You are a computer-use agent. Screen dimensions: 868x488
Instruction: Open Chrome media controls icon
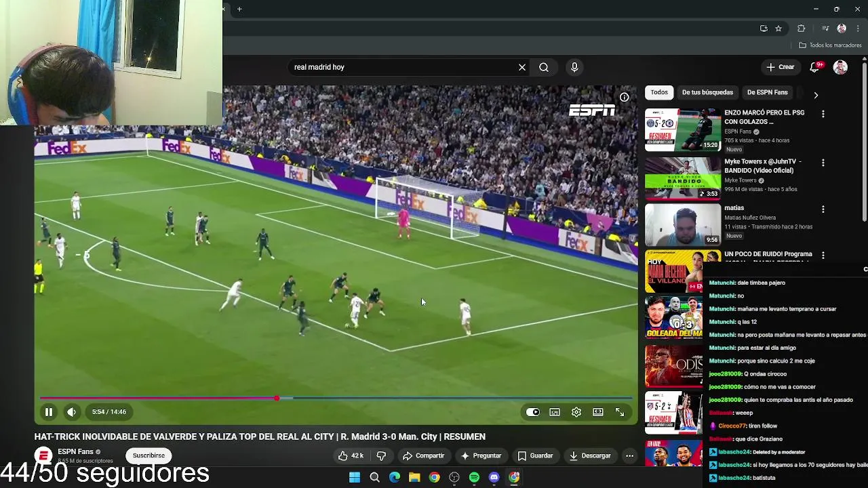pyautogui.click(x=825, y=28)
